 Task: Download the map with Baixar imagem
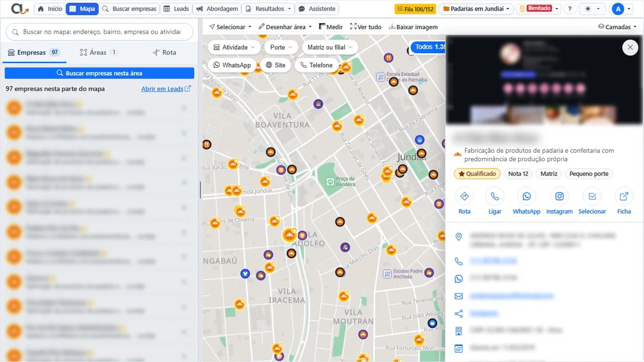[413, 27]
